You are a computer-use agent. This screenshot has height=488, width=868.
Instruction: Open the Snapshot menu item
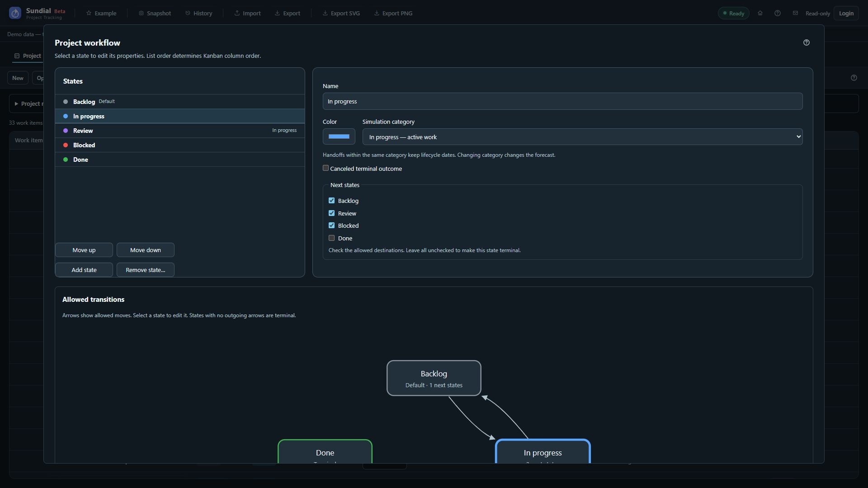click(155, 13)
